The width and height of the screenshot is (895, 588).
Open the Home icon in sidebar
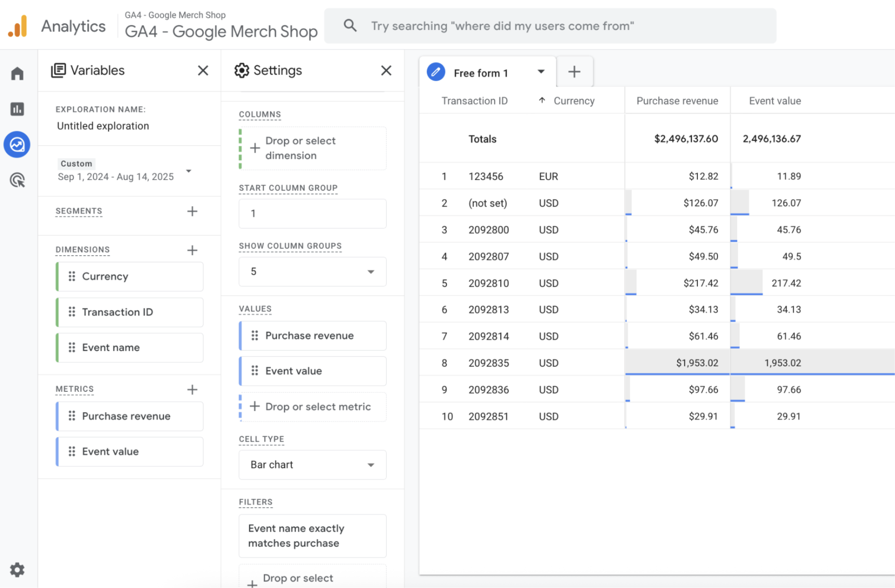17,73
